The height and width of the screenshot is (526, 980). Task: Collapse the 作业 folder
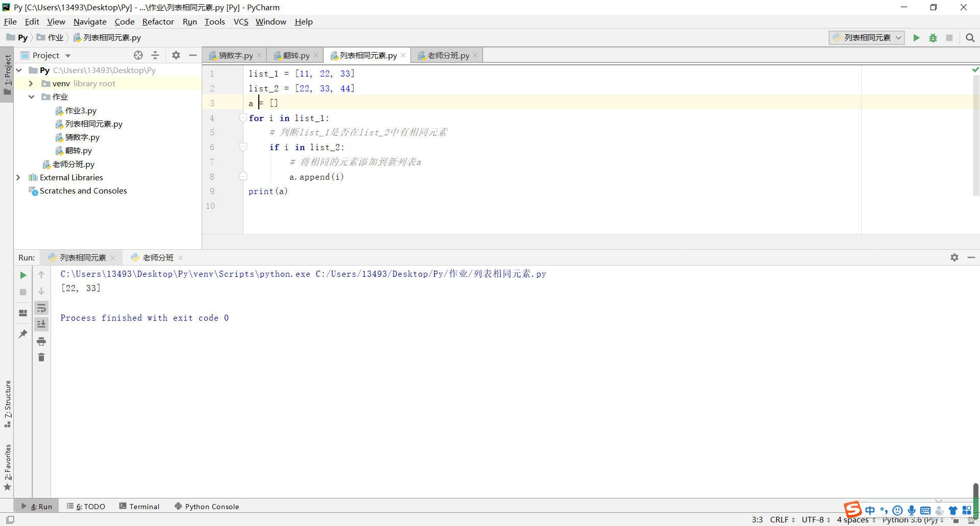[31, 97]
